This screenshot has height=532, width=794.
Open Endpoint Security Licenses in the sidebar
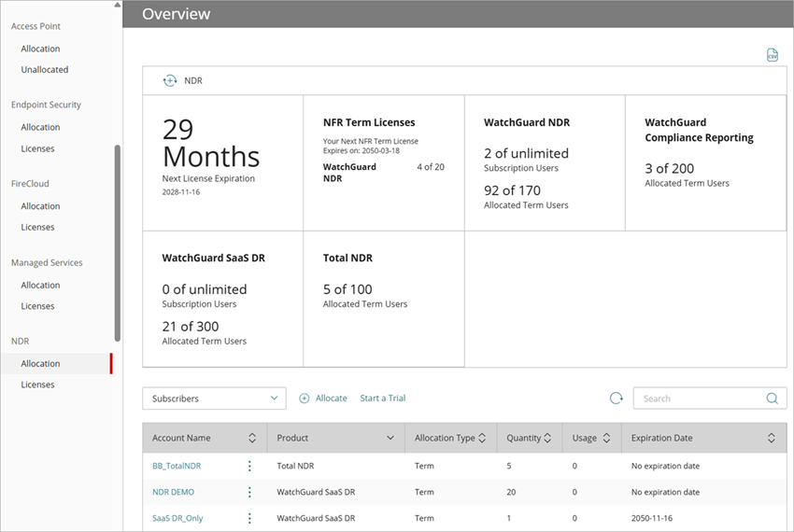[x=37, y=148]
